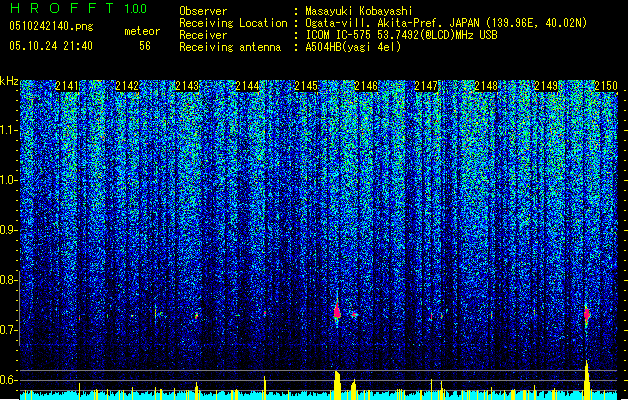629x400 pixels.
Task: Click the 2141 time marker
Action: (x=67, y=86)
